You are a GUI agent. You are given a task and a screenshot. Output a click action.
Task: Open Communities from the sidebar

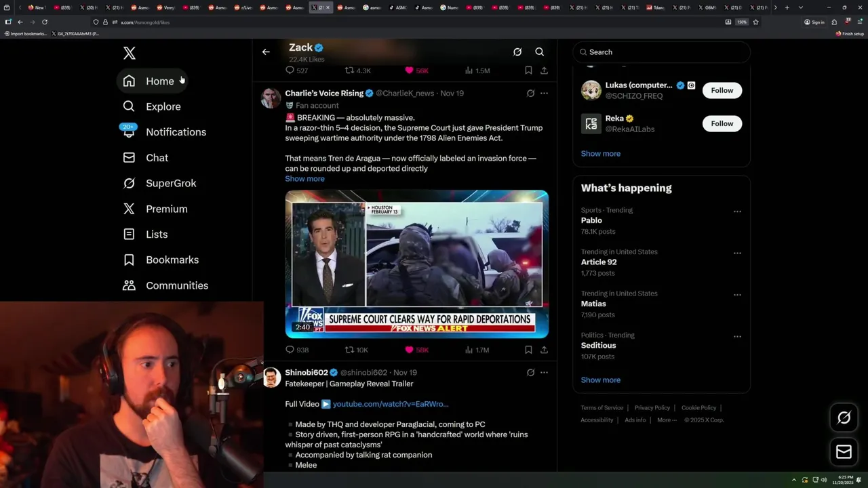165,285
